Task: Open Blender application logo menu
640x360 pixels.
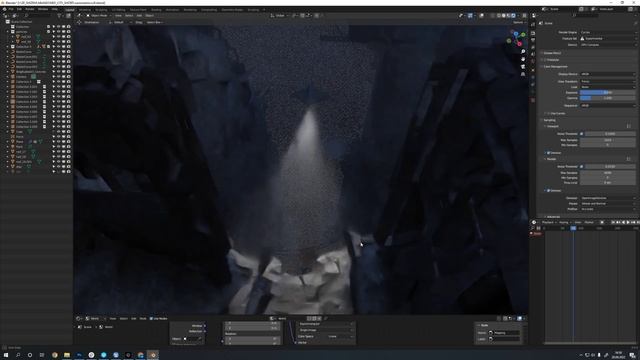Action: coord(4,9)
